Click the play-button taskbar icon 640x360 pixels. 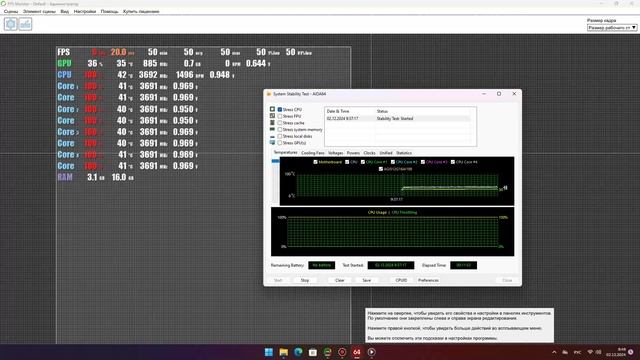(371, 352)
